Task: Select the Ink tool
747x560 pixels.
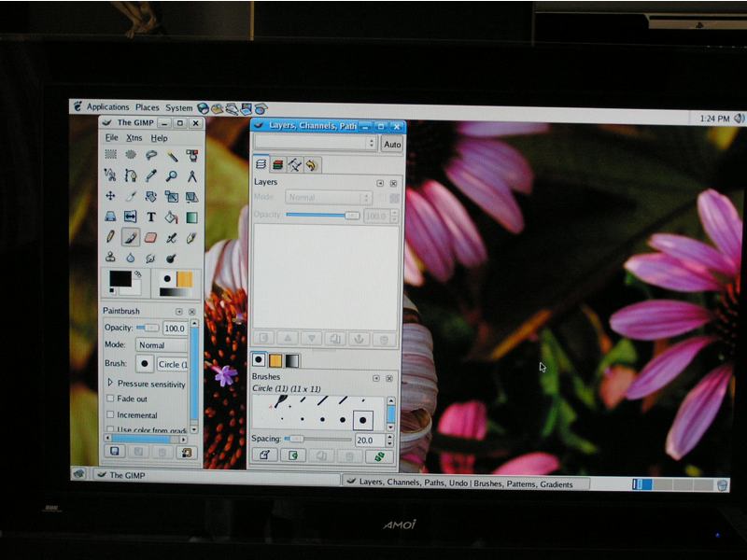Action: [192, 238]
